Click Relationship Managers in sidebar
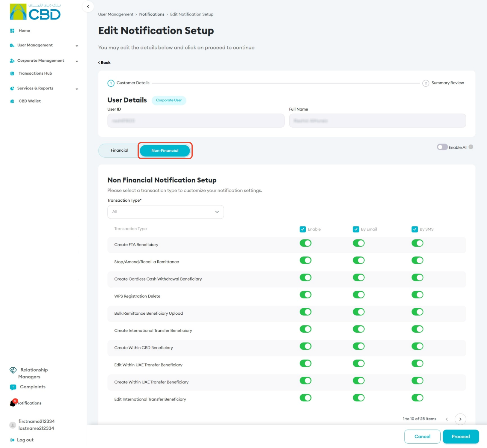The height and width of the screenshot is (448, 487). point(33,373)
